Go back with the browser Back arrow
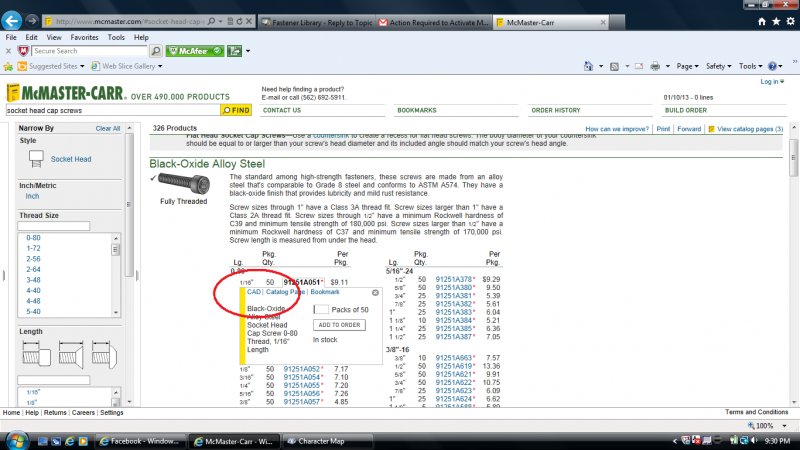This screenshot has height=450, width=800. pyautogui.click(x=11, y=21)
